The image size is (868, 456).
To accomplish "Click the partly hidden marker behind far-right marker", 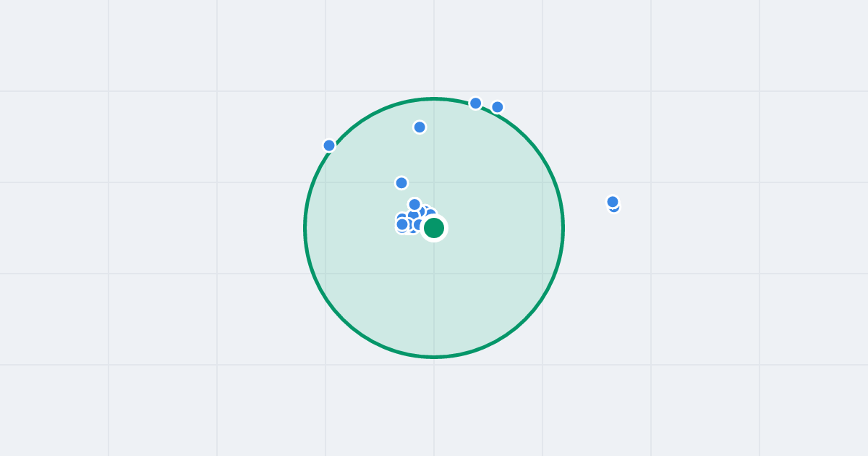I will [615, 209].
